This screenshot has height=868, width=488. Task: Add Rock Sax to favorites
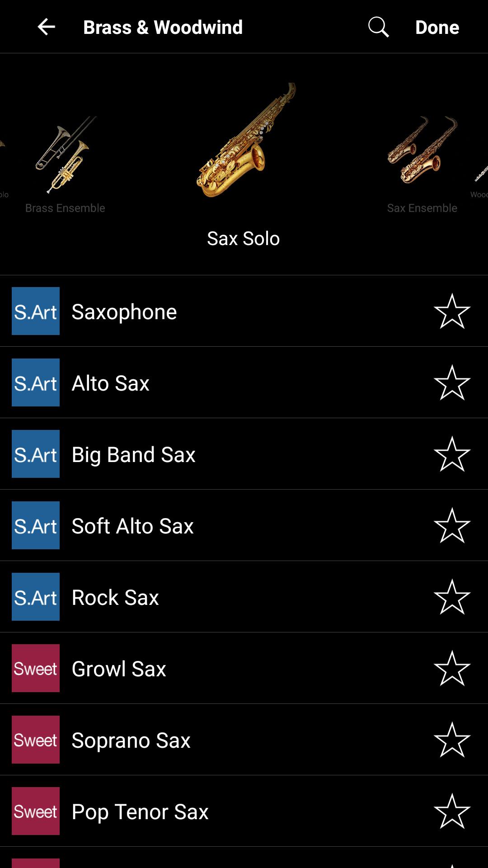[452, 597]
